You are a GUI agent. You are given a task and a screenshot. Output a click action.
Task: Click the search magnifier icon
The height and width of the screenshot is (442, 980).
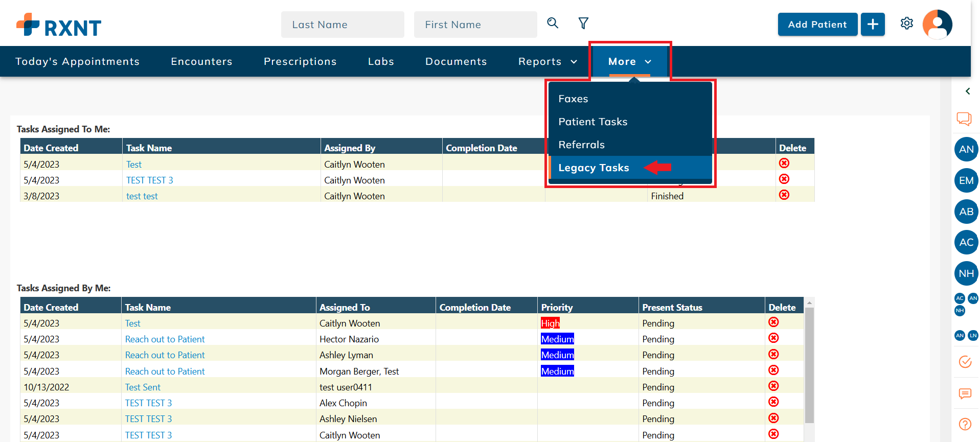tap(553, 23)
